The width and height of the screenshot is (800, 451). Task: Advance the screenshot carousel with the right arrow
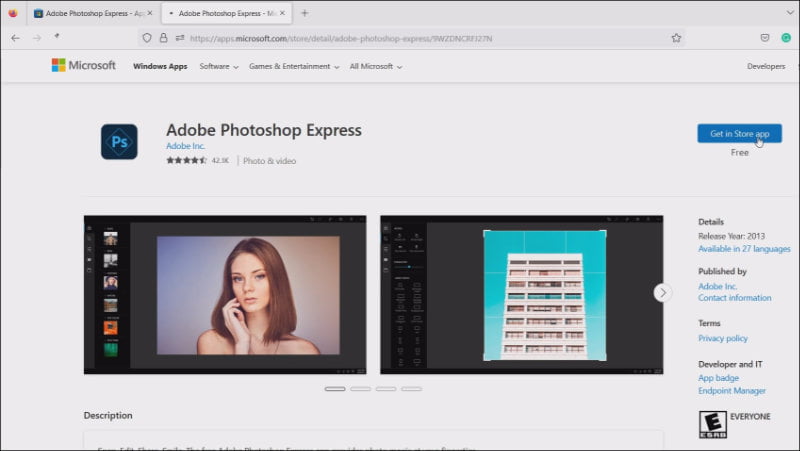tap(662, 292)
